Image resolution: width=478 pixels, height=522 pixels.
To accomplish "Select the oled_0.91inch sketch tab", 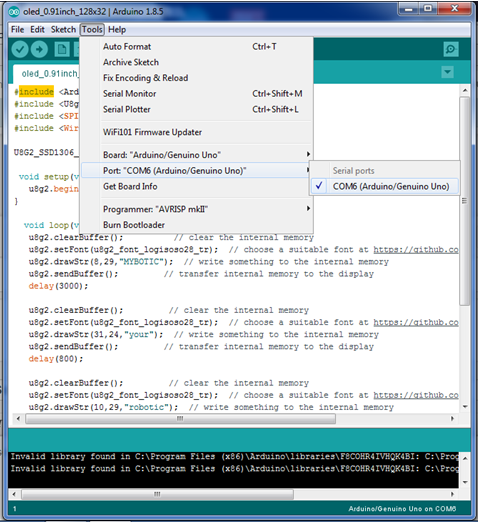I will coord(47,74).
